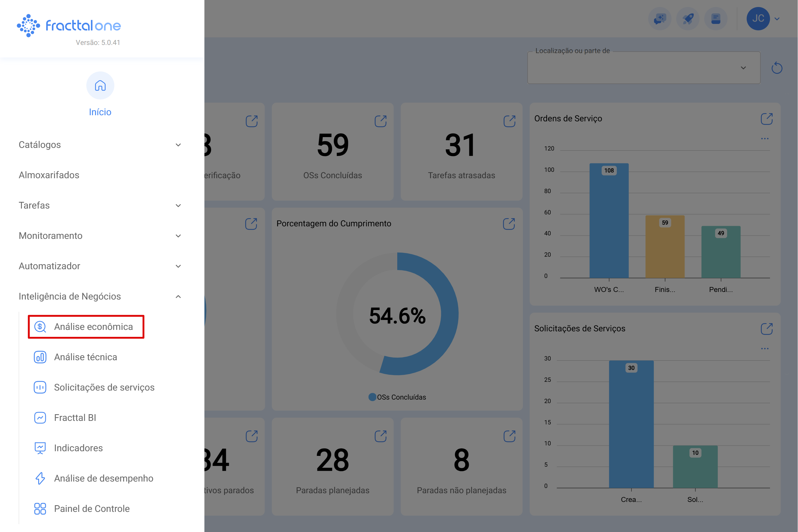Click the 49 Pendi... green bar

tap(721, 252)
